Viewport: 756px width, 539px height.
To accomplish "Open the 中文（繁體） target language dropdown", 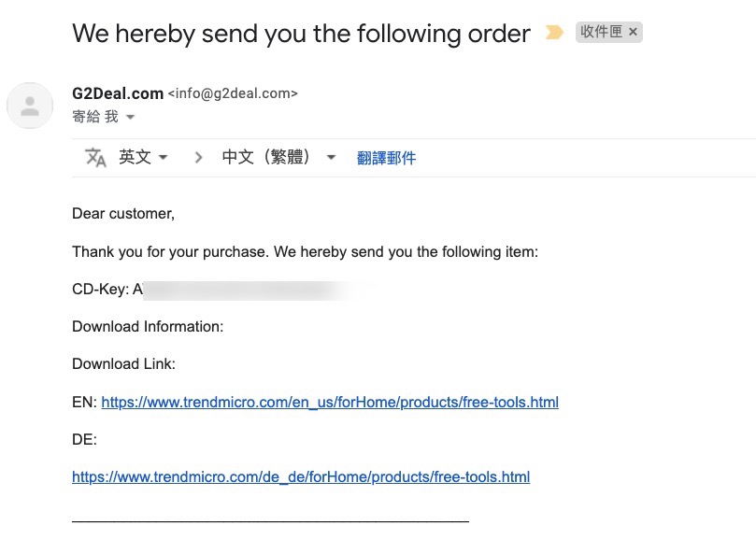I will (x=278, y=158).
